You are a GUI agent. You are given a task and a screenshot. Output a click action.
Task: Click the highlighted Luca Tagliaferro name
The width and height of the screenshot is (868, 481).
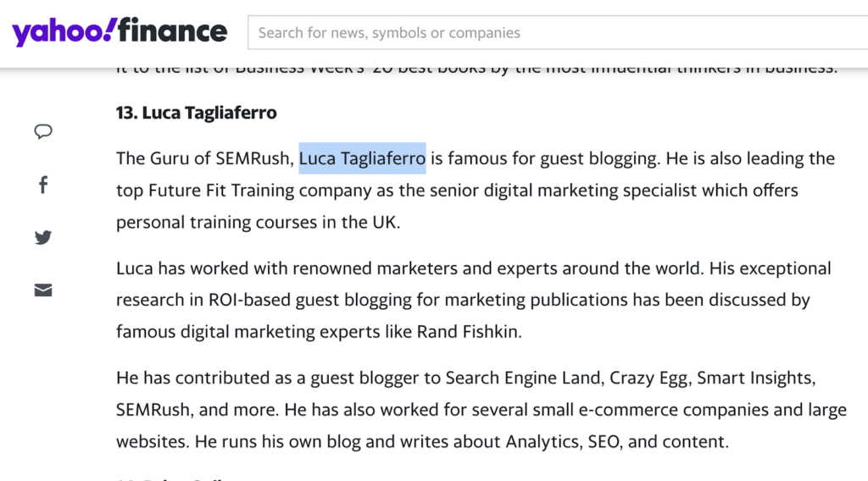point(362,158)
